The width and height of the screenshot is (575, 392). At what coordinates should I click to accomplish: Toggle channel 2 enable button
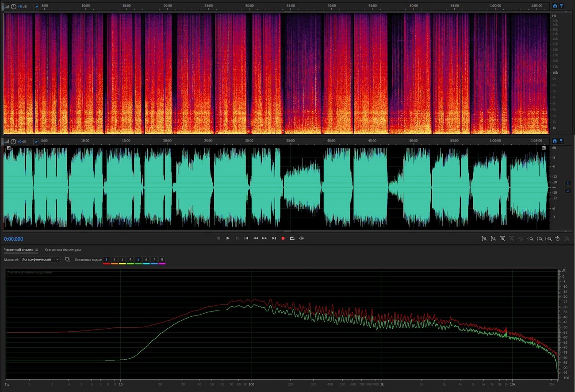click(567, 191)
